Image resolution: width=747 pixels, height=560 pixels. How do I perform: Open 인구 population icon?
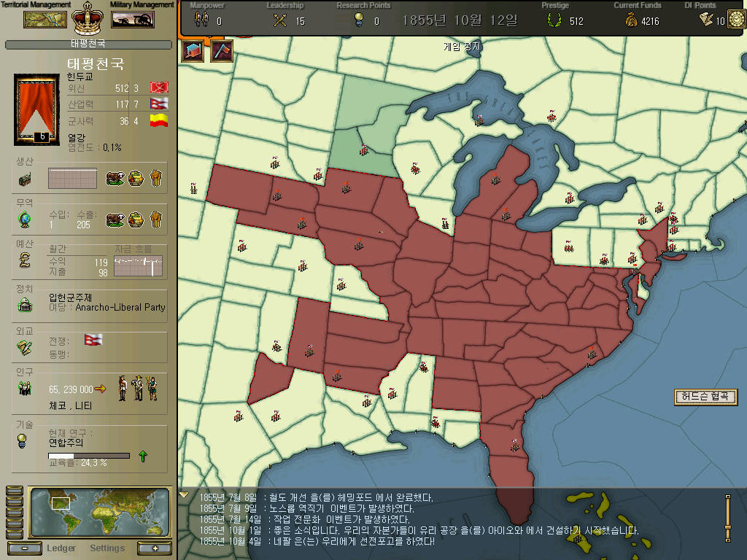[25, 389]
